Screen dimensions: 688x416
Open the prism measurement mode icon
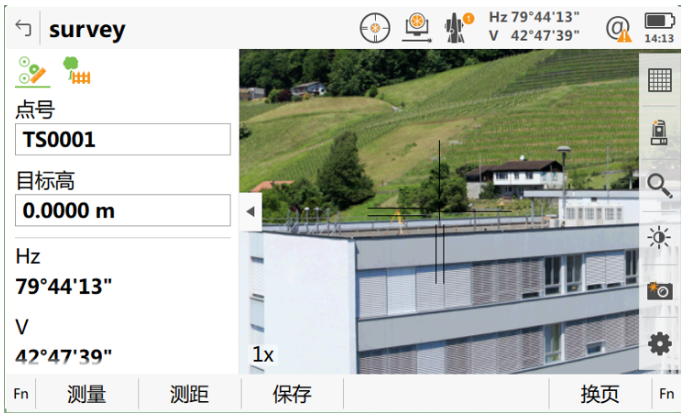point(416,28)
